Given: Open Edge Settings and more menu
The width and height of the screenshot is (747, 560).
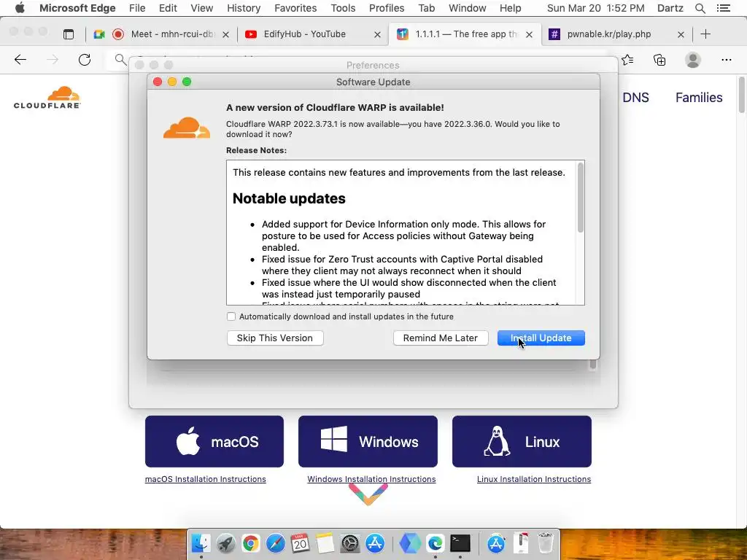Looking at the screenshot, I should 726,60.
